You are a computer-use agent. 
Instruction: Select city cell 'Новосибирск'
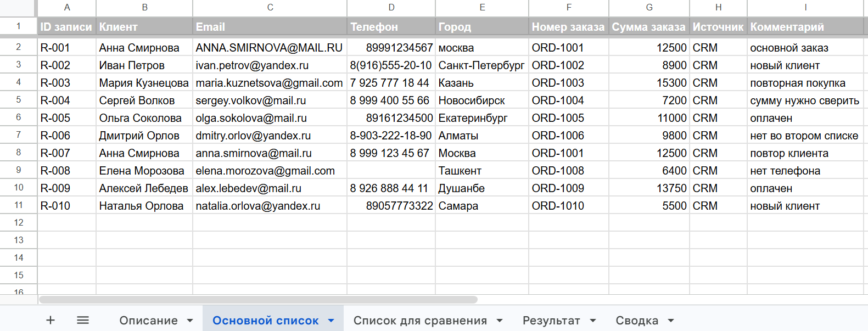tap(482, 100)
